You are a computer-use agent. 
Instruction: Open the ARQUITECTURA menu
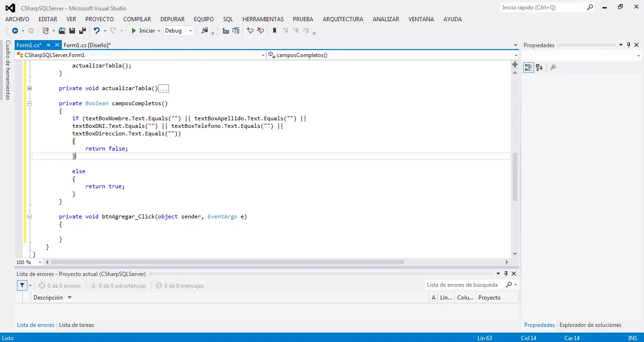click(343, 19)
